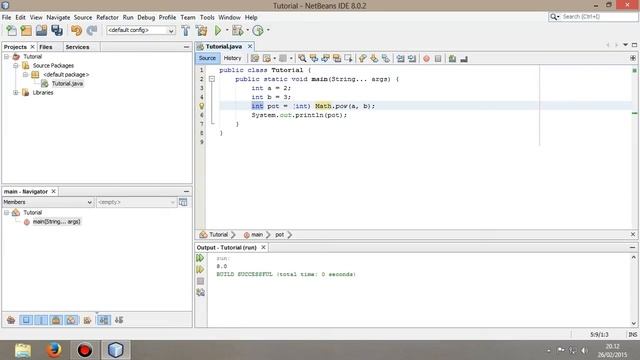The image size is (640, 360).
Task: Click the Profile Project toolbar icon
Action: (258, 30)
